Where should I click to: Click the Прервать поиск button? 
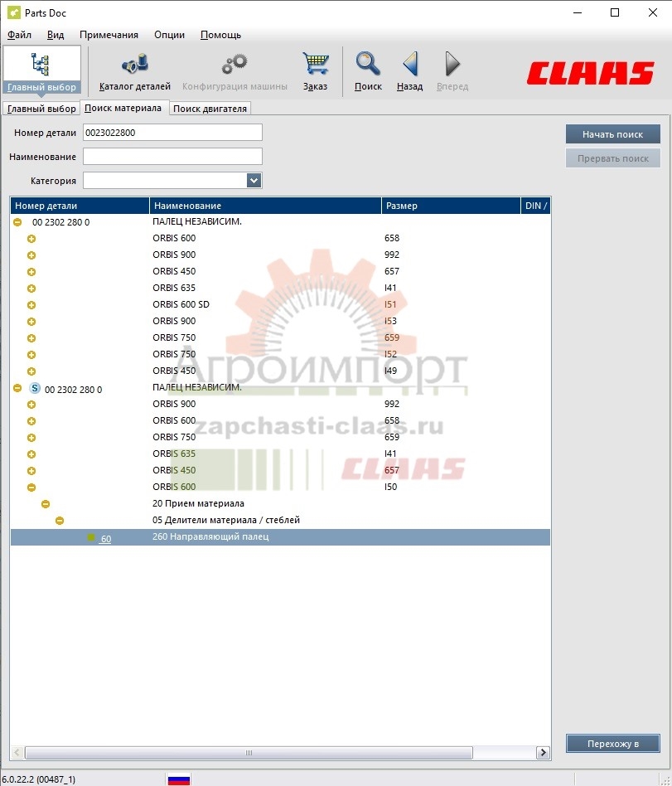[x=613, y=158]
